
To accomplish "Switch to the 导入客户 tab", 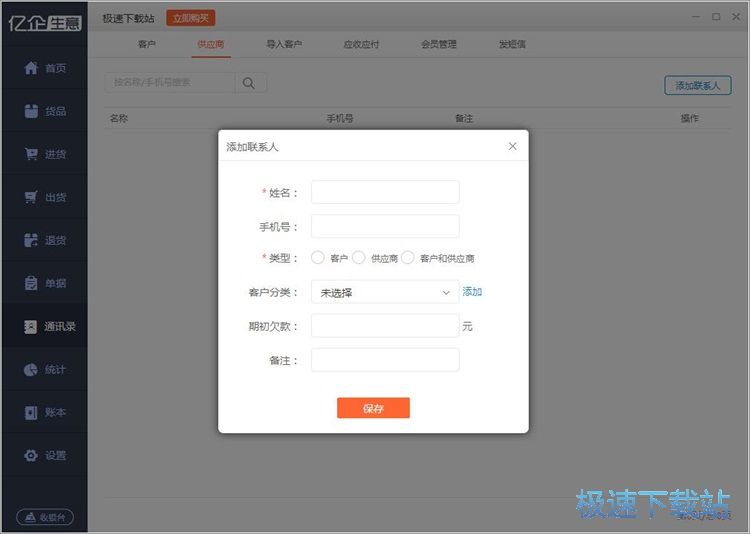I will (x=284, y=44).
